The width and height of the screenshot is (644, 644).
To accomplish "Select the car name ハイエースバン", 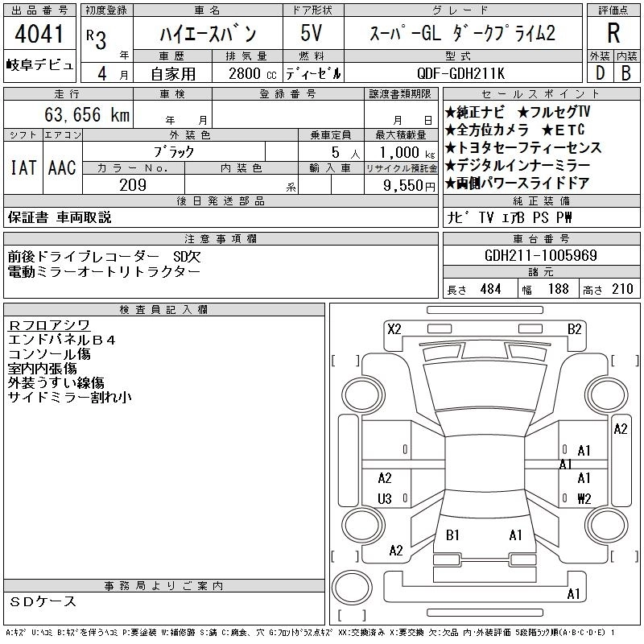I will pos(208,34).
